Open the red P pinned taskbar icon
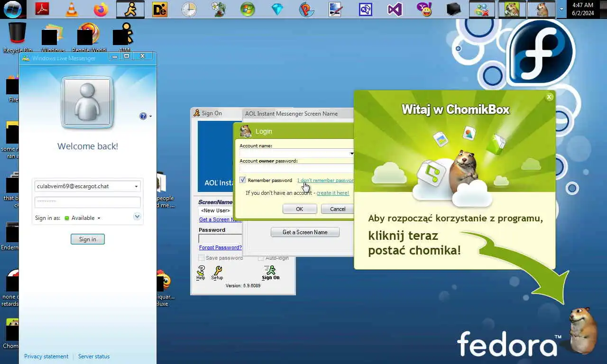The image size is (607, 364). tap(306, 9)
